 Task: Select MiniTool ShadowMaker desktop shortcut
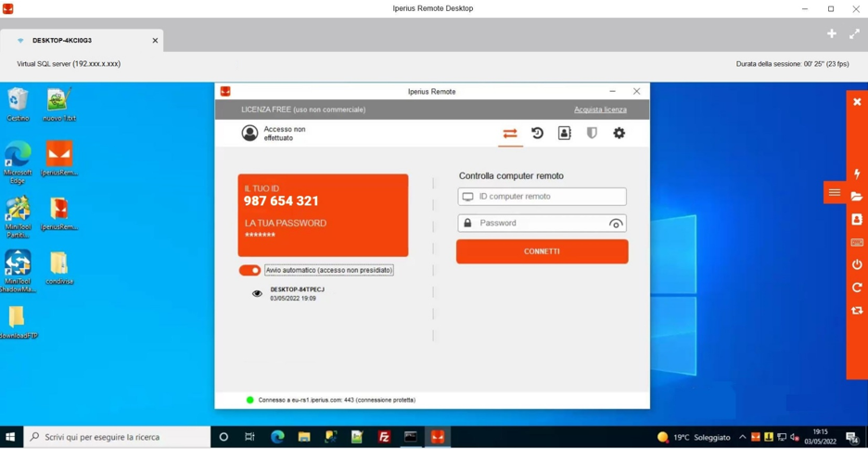click(x=18, y=271)
